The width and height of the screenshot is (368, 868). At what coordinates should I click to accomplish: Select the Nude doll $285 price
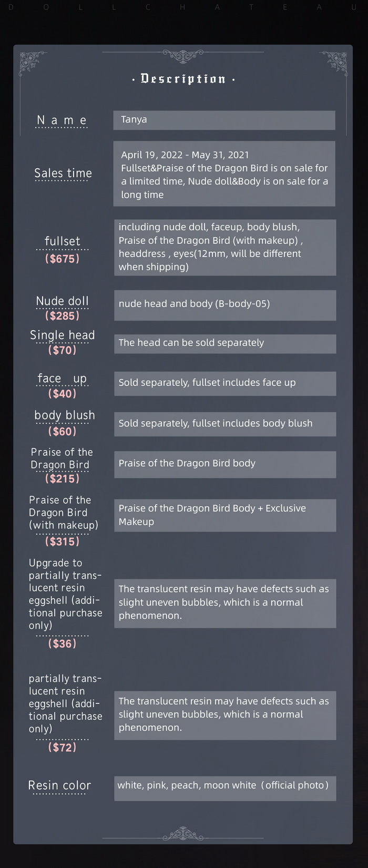(x=62, y=315)
